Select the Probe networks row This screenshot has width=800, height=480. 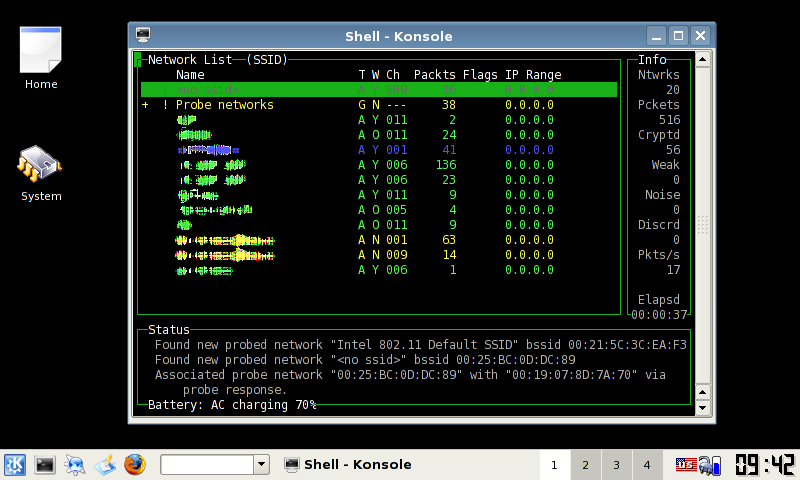point(379,105)
